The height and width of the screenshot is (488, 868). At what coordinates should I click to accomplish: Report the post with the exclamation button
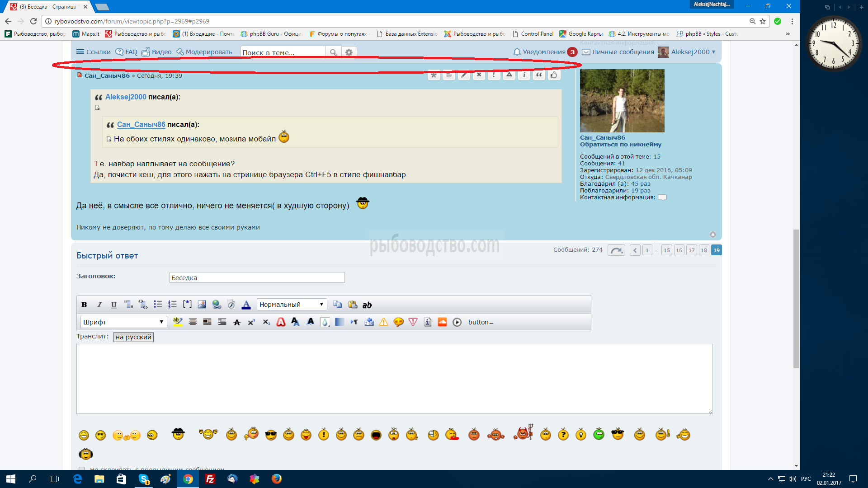(x=494, y=75)
